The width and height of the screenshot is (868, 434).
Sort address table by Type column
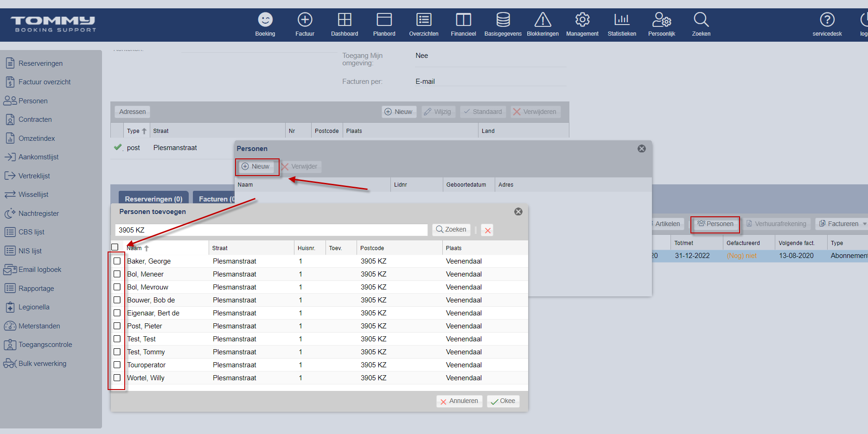coord(136,131)
